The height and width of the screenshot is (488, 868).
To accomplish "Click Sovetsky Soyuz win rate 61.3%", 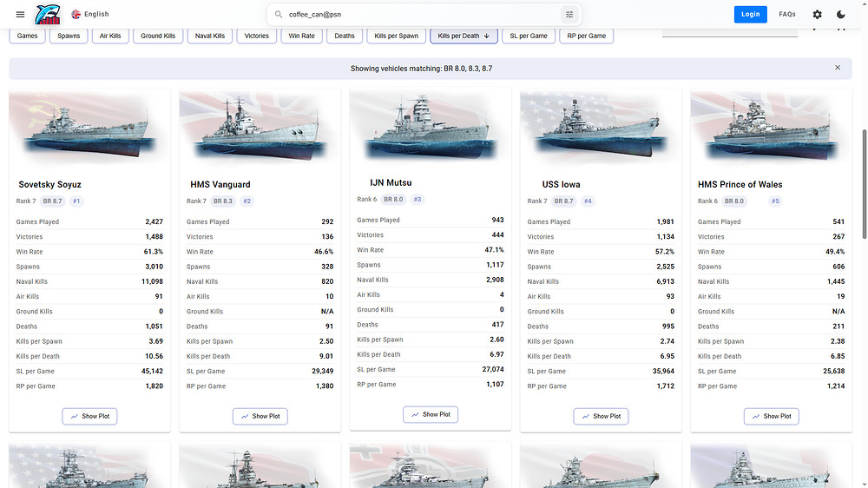I will click(x=154, y=252).
